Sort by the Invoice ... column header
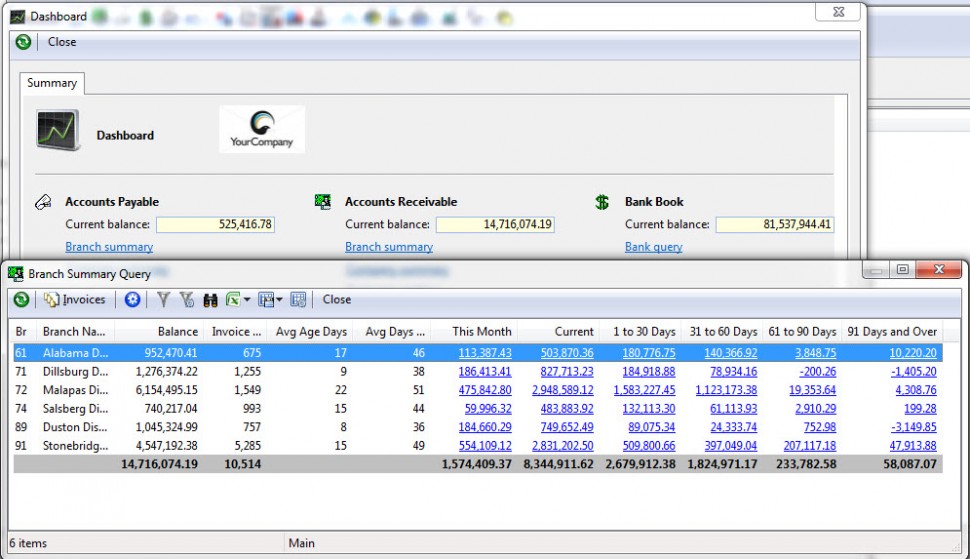 [x=235, y=332]
